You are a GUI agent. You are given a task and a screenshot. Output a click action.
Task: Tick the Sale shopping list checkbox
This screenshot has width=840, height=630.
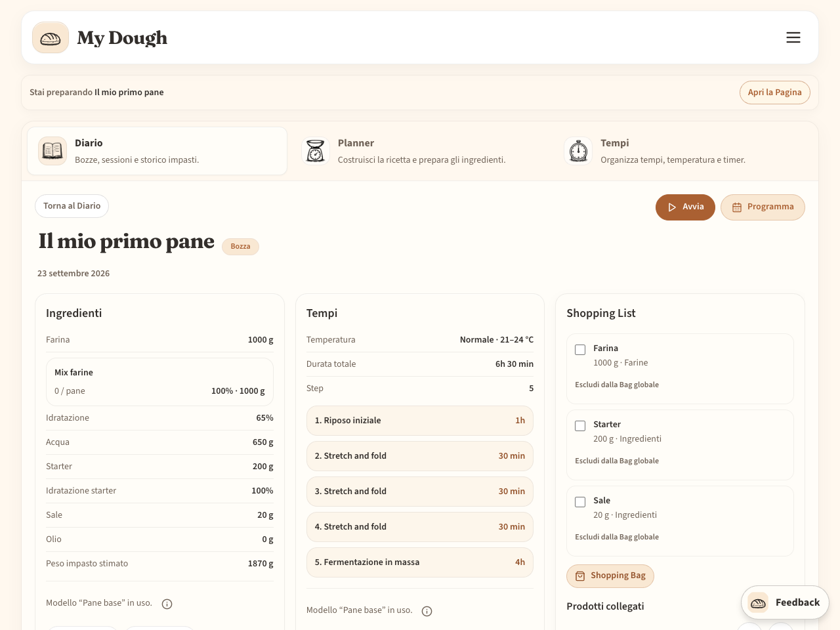(x=580, y=502)
